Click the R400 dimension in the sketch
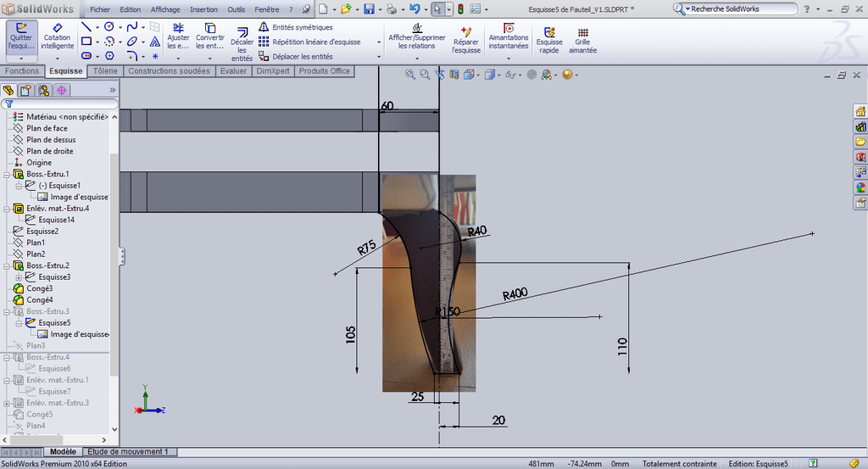The image size is (868, 469). pyautogui.click(x=515, y=294)
